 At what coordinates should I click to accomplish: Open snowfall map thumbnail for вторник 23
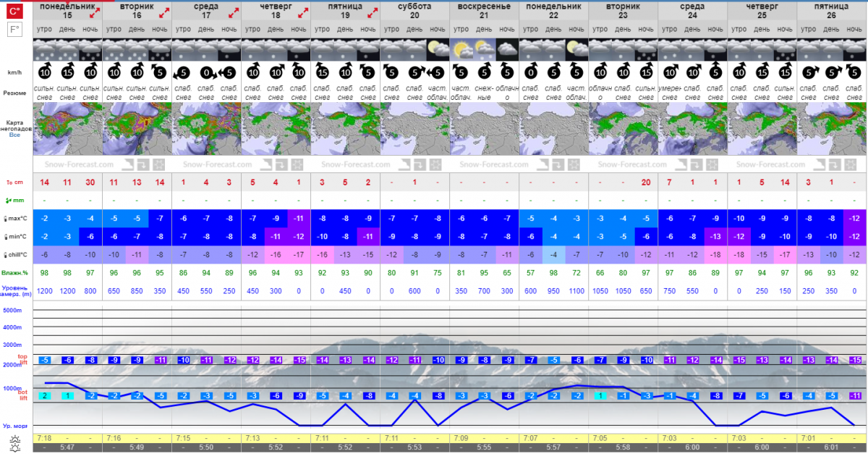point(623,128)
